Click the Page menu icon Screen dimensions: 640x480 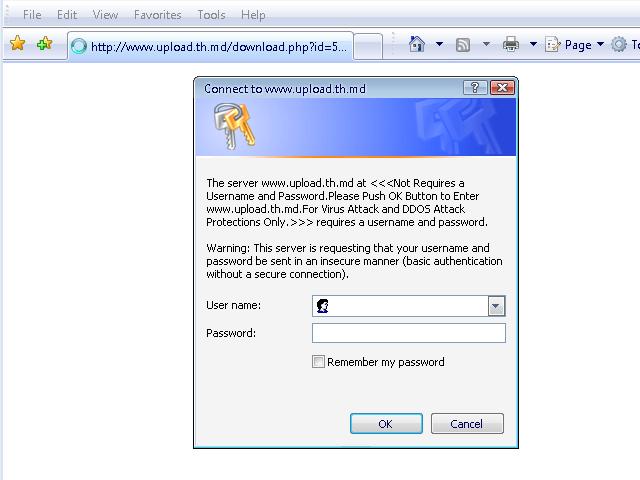(x=552, y=44)
